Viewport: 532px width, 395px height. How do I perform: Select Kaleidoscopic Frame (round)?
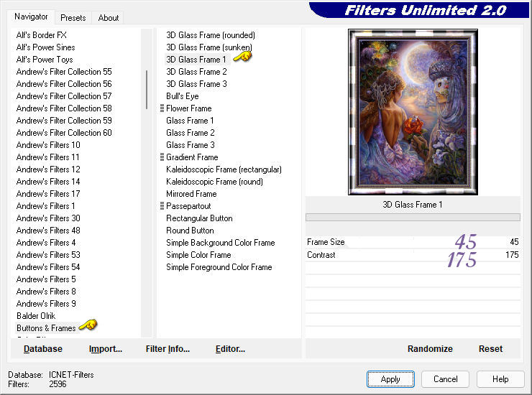point(214,182)
